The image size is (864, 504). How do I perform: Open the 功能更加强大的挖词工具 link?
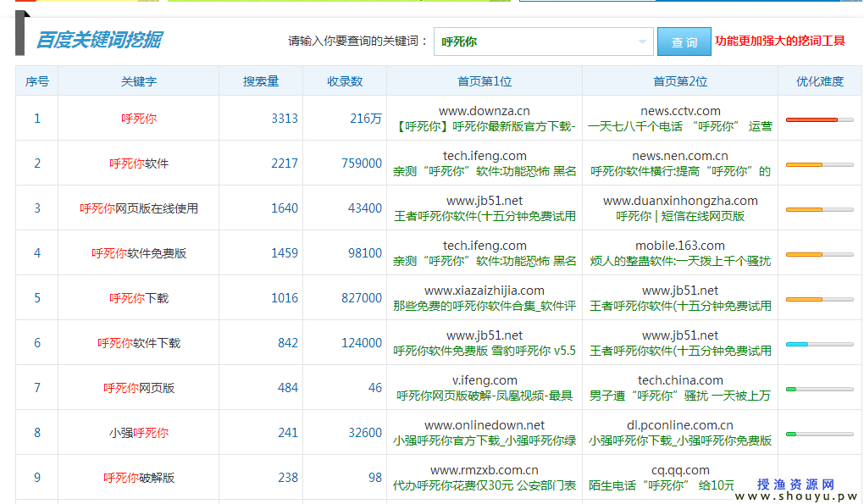coord(779,41)
